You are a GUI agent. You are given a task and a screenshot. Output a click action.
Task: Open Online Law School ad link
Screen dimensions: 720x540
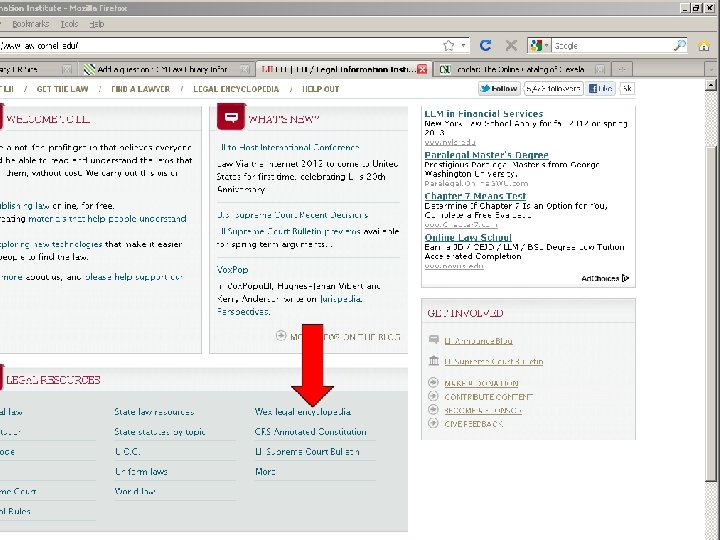[x=468, y=237]
